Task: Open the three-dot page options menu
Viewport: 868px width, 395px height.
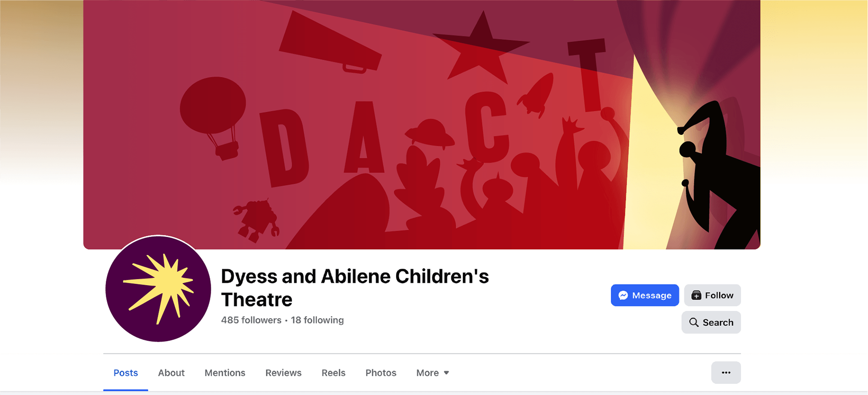Action: 726,373
